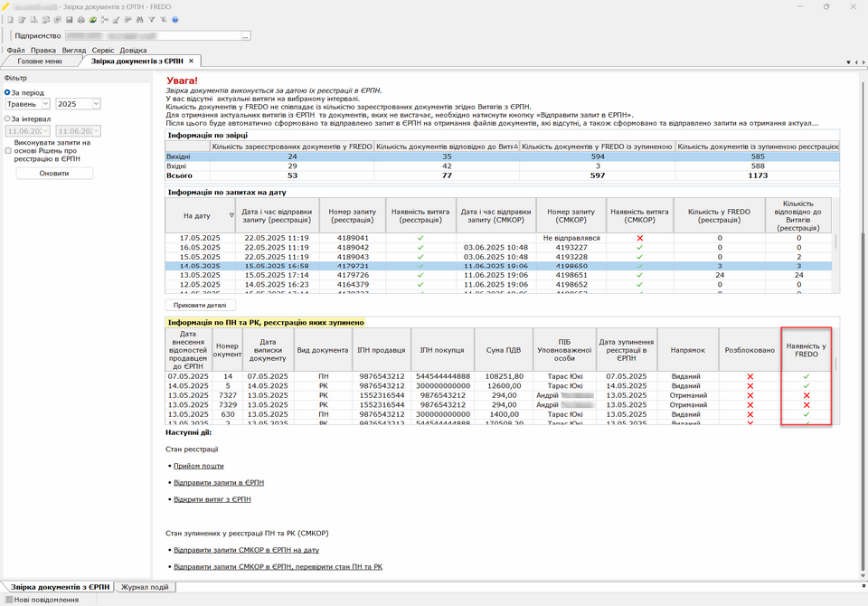This screenshot has height=606, width=868.
Task: Open the interval start date dropdown
Action: click(x=45, y=131)
